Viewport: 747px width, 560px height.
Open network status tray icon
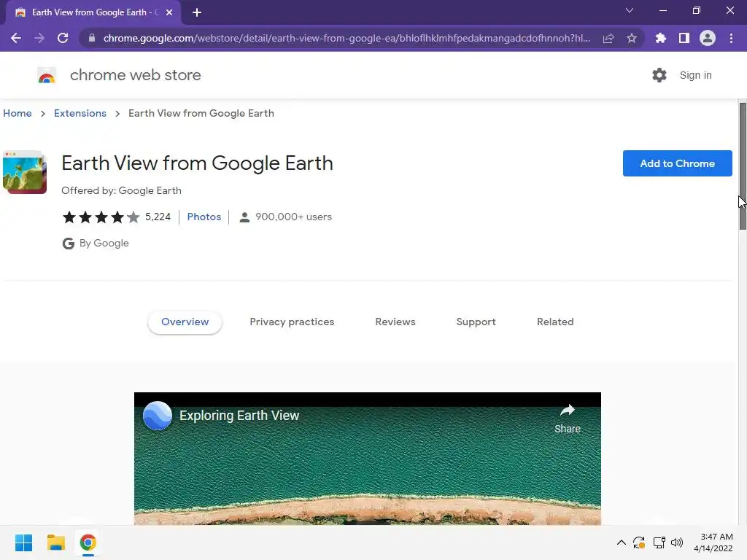[x=659, y=542]
